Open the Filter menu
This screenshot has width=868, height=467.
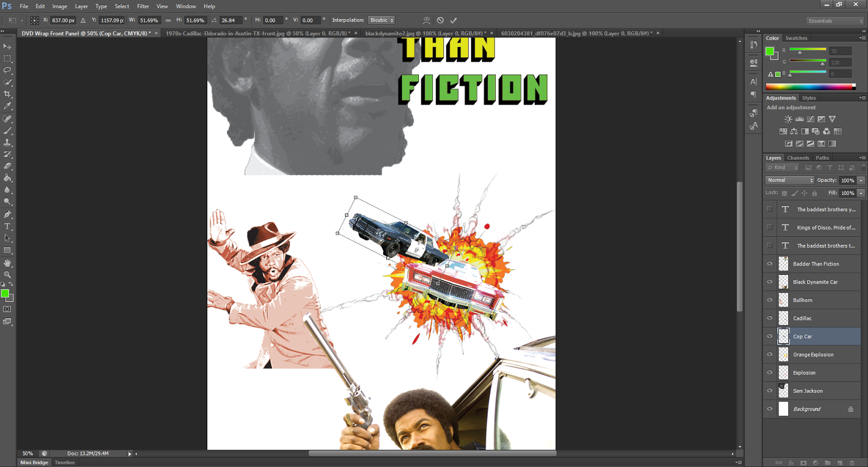click(143, 7)
